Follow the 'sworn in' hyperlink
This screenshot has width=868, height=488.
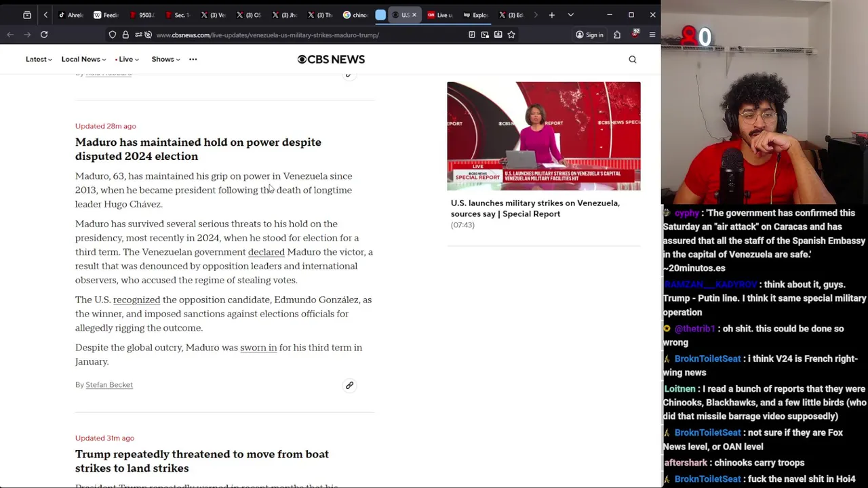tap(258, 348)
